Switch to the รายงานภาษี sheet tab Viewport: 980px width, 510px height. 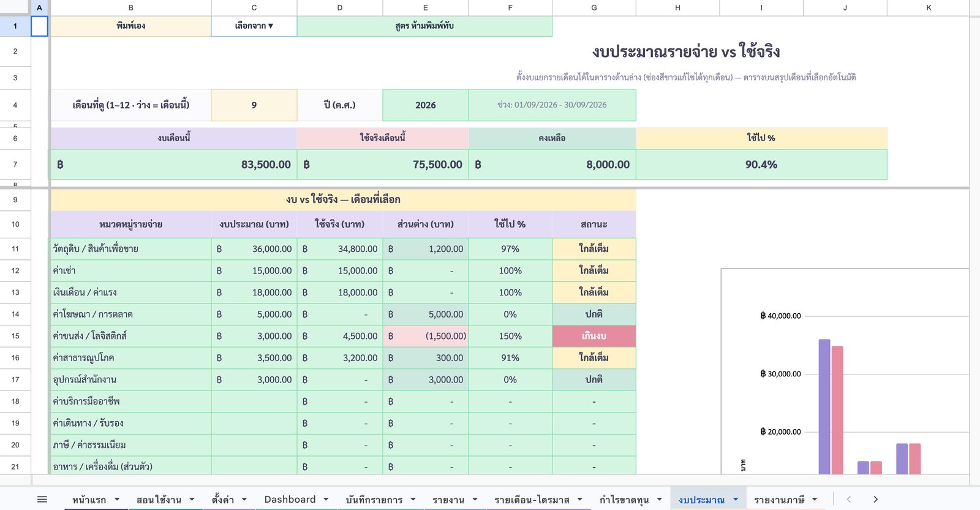[779, 500]
